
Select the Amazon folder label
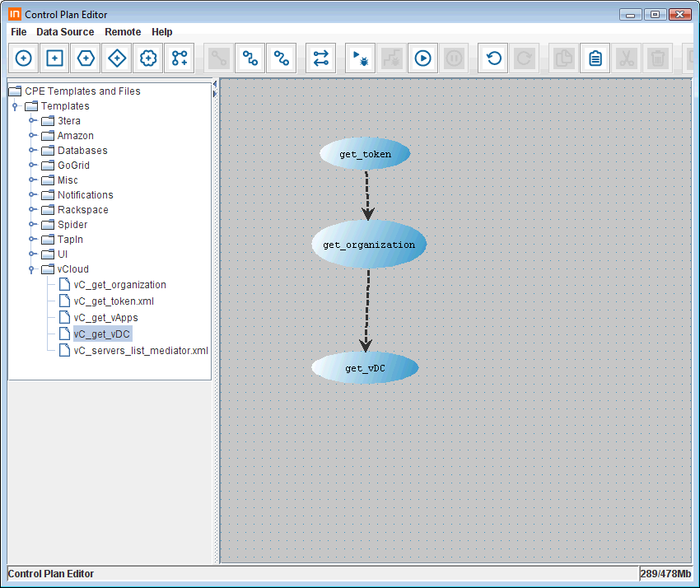[76, 135]
